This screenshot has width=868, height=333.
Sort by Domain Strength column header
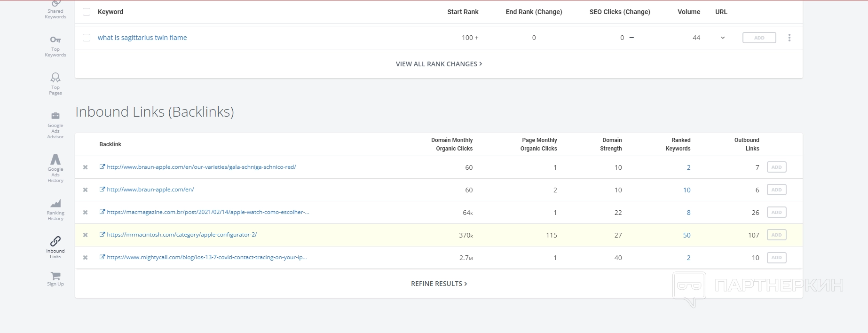612,144
